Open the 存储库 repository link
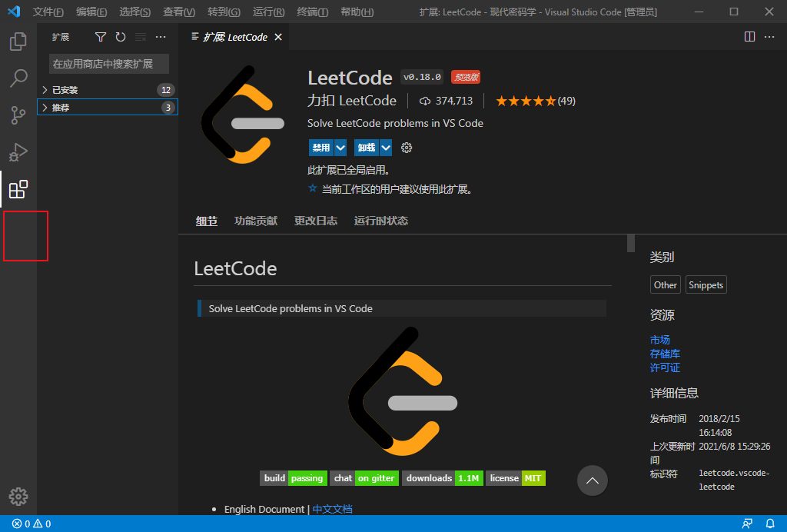 pos(665,354)
